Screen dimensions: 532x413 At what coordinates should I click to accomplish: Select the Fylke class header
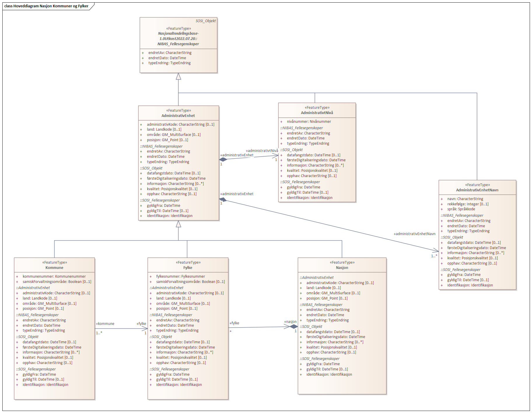(x=188, y=265)
